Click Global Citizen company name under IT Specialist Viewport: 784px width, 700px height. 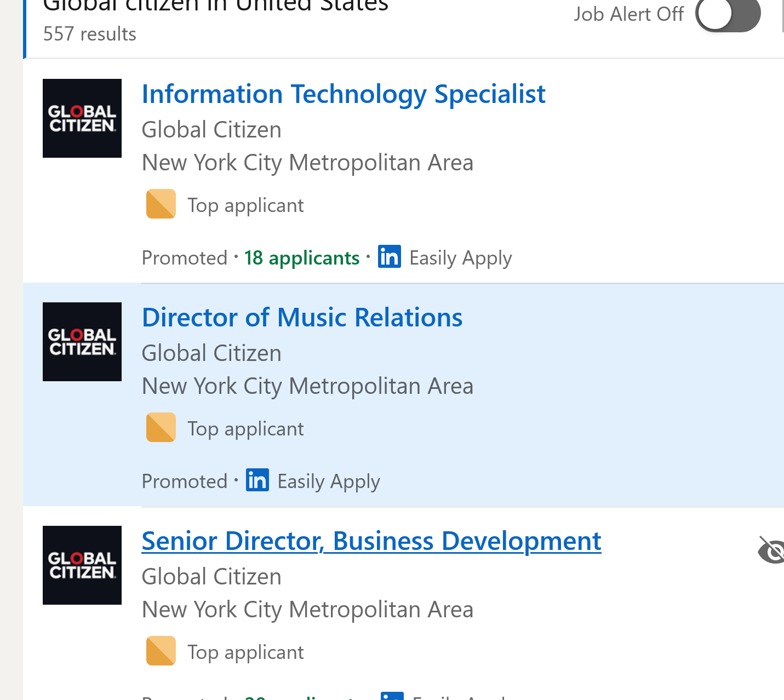211,130
